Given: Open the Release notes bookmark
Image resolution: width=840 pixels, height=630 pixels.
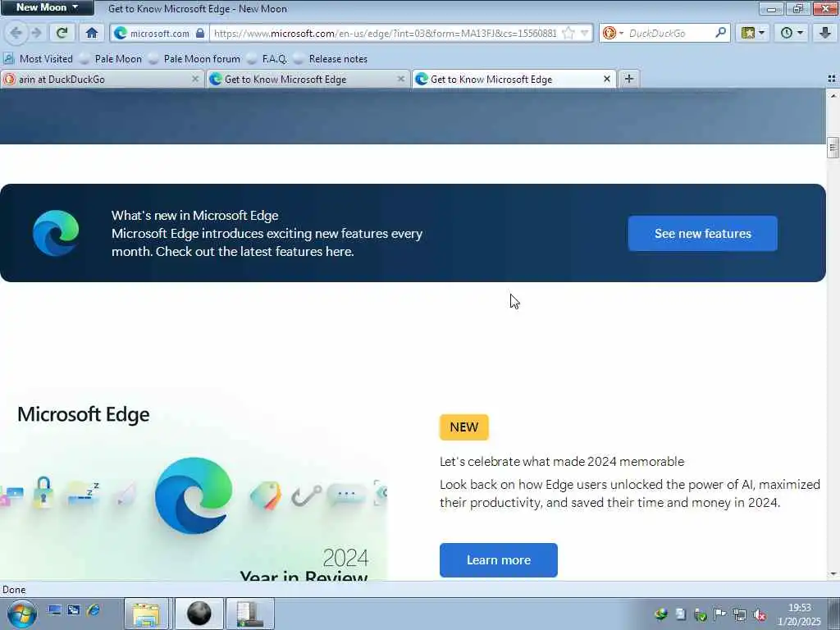Looking at the screenshot, I should point(331,59).
